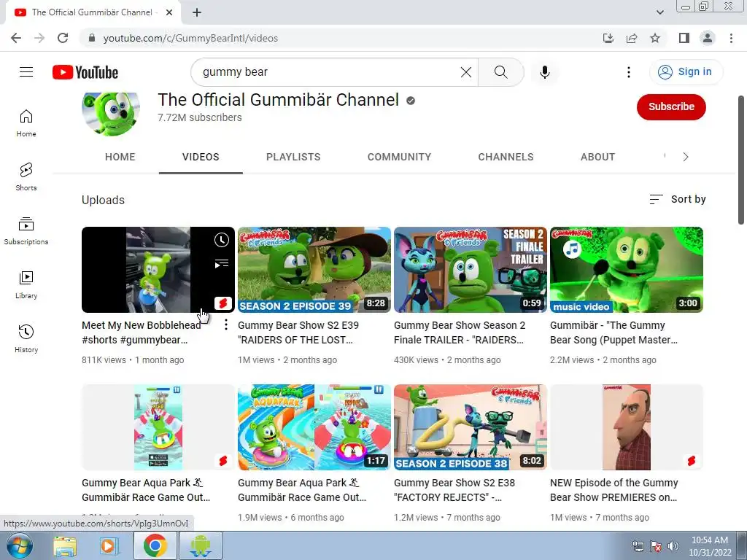Viewport: 747px width, 560px height.
Task: Open the COMMUNITY tab
Action: point(399,157)
